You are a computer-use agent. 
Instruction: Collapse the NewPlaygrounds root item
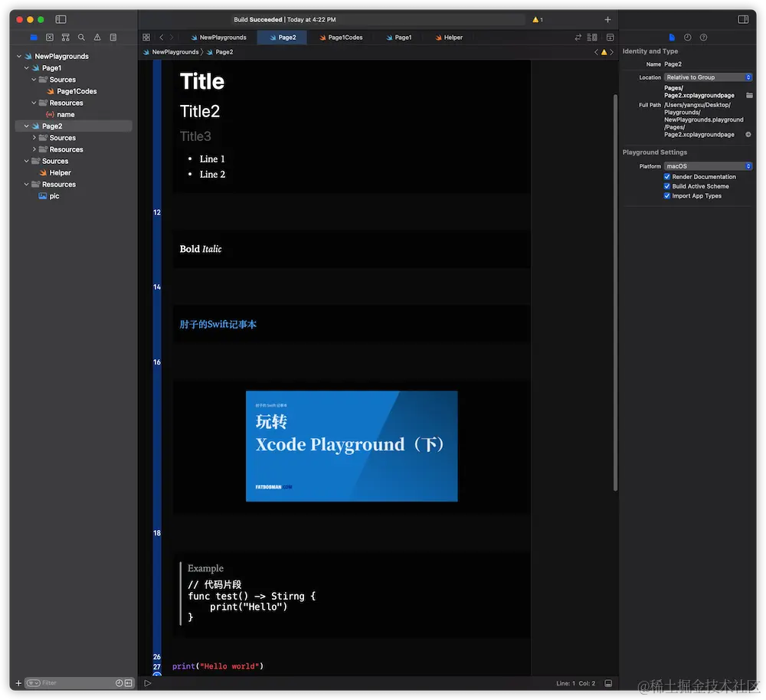pos(19,56)
